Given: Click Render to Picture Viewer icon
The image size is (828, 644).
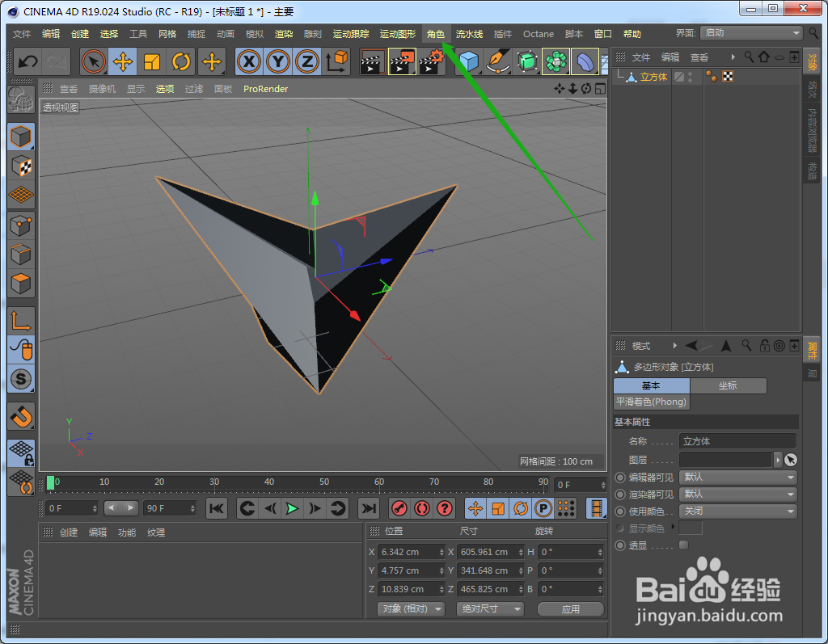Looking at the screenshot, I should point(403,61).
